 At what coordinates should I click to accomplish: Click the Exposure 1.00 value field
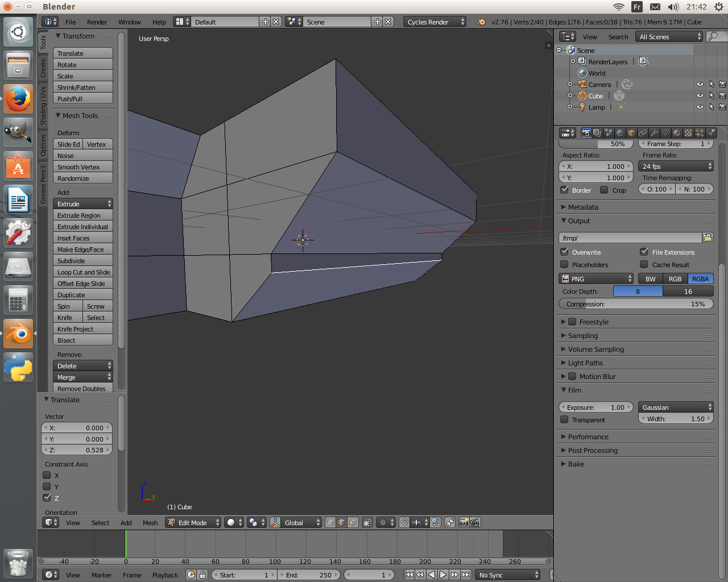click(x=596, y=407)
